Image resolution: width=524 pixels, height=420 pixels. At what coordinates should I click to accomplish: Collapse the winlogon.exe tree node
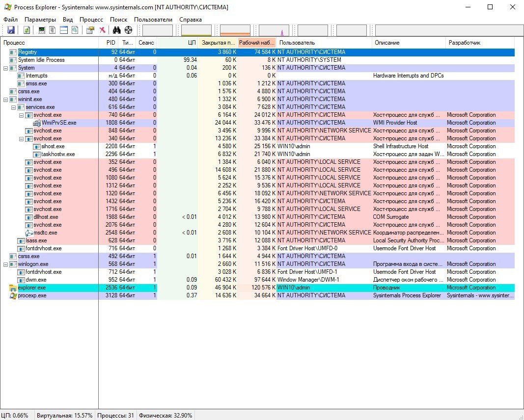(5, 264)
